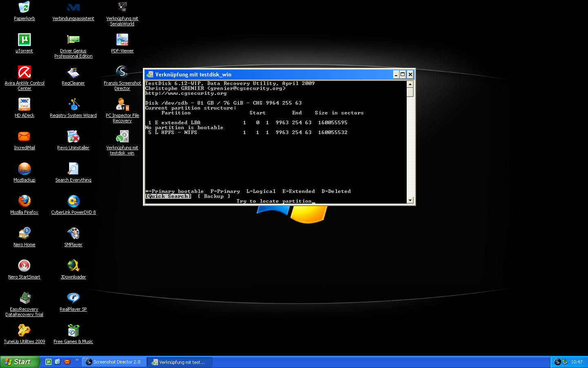Screen dimensions: 588x368
Task: Launch µTorrent from quick launch bar
Action: coord(49,362)
